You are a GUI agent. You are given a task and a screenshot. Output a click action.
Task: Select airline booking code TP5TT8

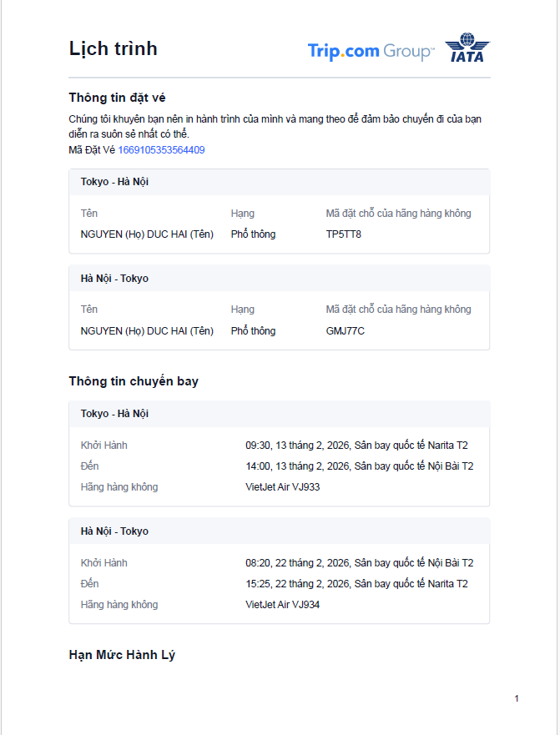(x=343, y=234)
